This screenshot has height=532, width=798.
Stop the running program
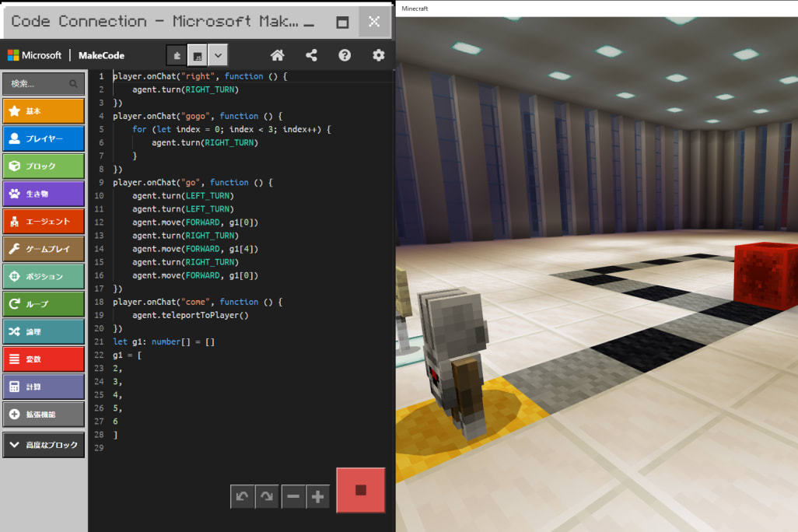pyautogui.click(x=360, y=490)
